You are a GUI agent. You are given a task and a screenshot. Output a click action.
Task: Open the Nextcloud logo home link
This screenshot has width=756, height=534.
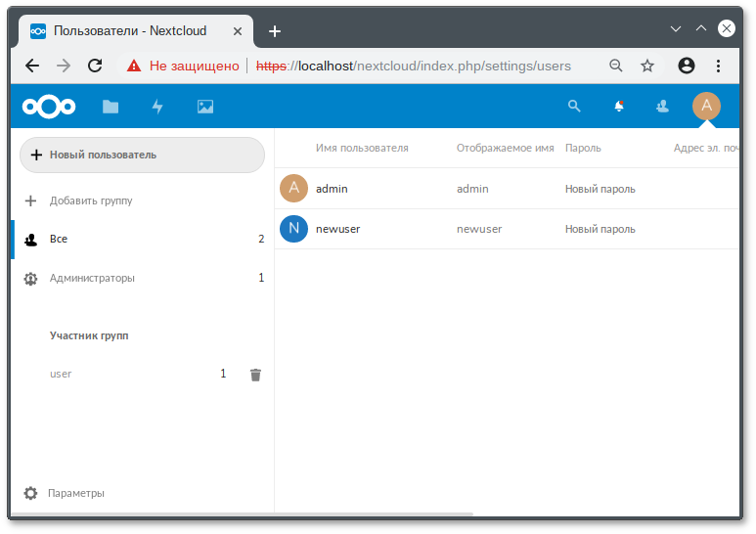(x=49, y=106)
